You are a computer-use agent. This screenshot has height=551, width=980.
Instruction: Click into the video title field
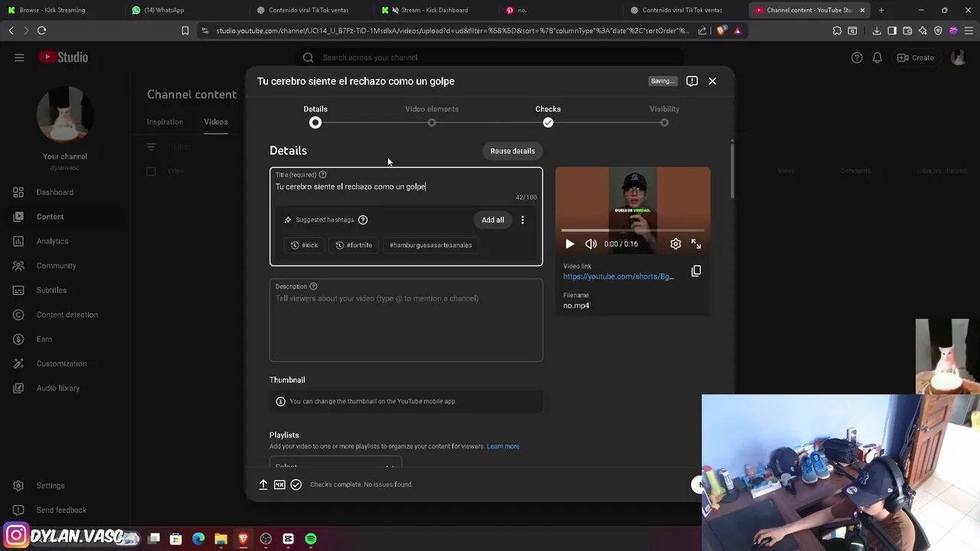[406, 187]
